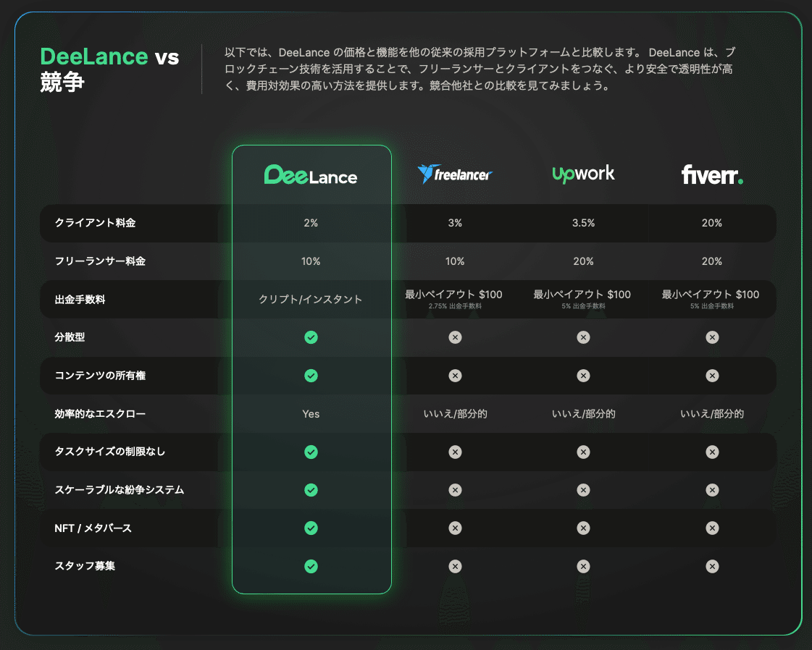This screenshot has height=650, width=812.
Task: Click the Freelancer logo column header
Action: click(455, 174)
